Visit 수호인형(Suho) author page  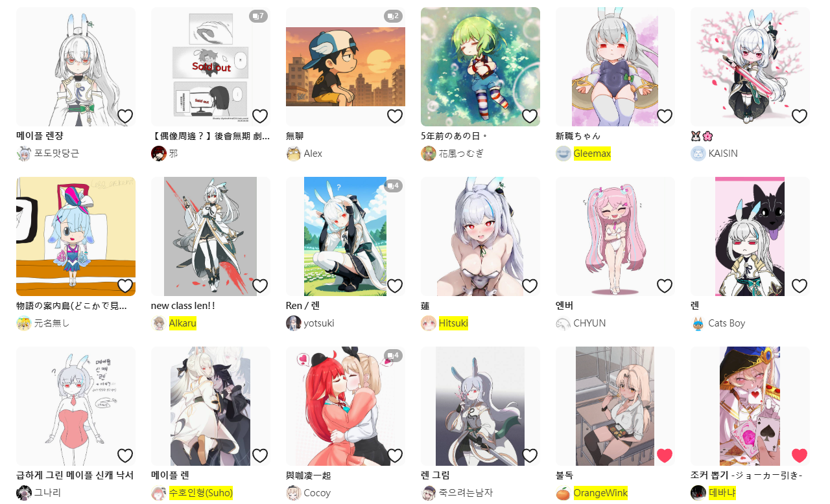[x=201, y=493]
